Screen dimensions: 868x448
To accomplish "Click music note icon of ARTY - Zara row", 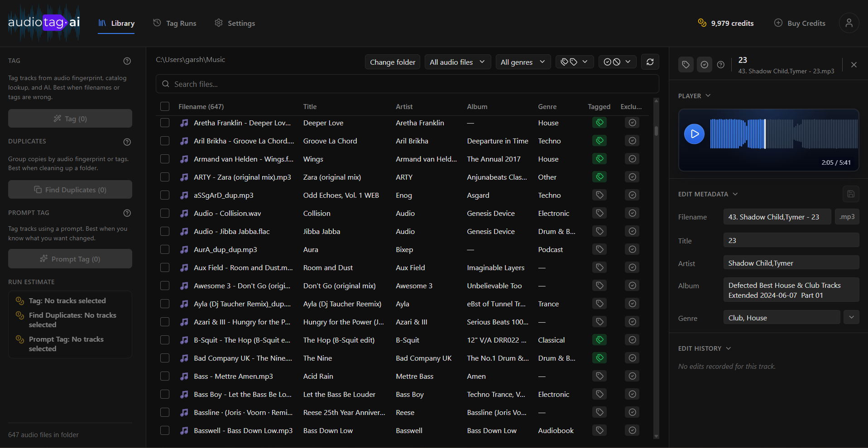I will coord(184,177).
